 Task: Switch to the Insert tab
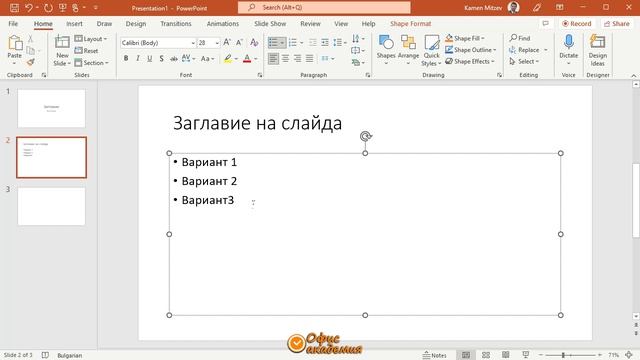[74, 24]
